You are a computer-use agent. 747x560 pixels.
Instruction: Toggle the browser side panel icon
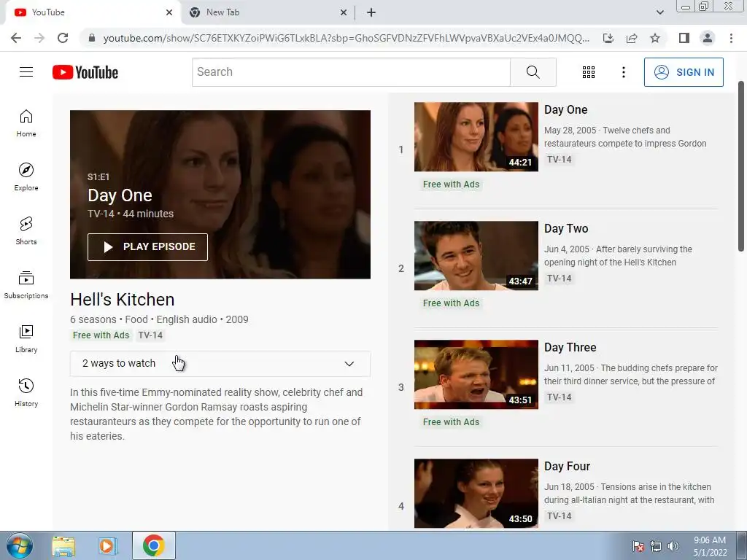tap(684, 38)
